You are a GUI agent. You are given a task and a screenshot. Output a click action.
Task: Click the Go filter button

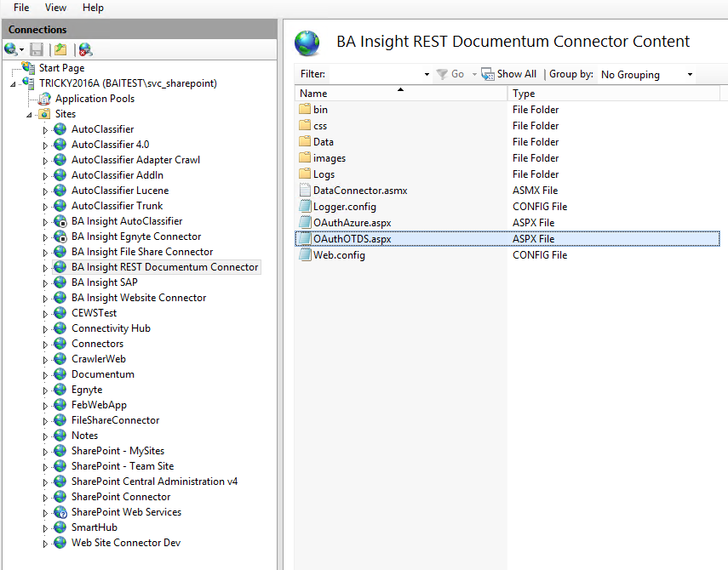click(450, 75)
